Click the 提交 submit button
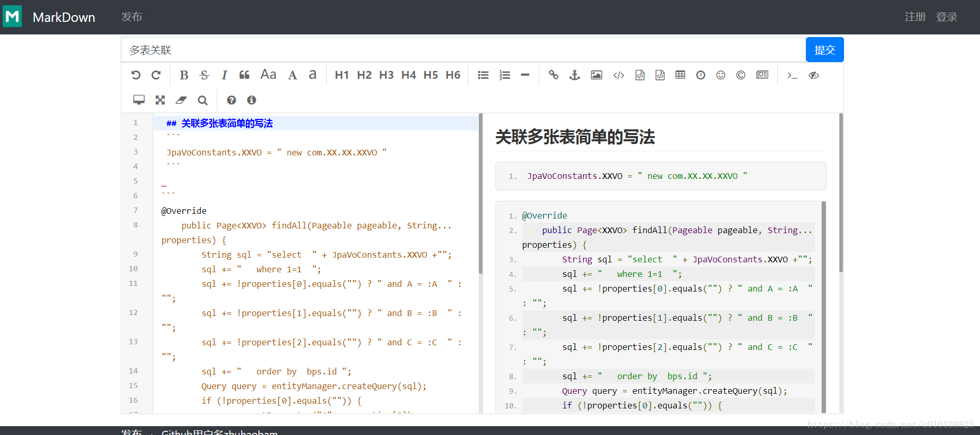The image size is (980, 435). tap(825, 50)
